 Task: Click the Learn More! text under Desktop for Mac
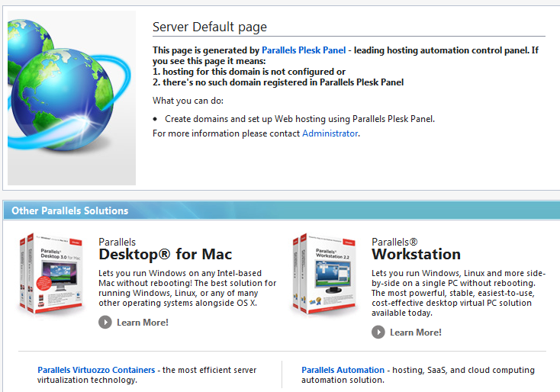[x=142, y=323]
